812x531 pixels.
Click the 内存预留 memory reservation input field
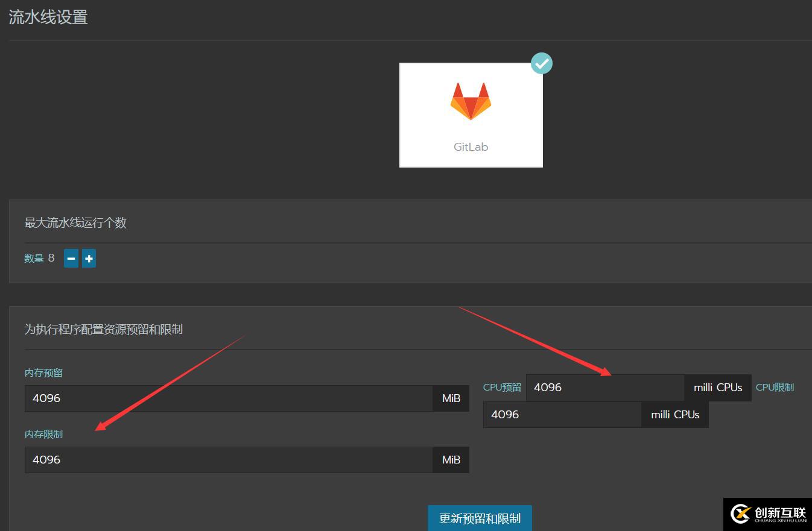pos(229,398)
